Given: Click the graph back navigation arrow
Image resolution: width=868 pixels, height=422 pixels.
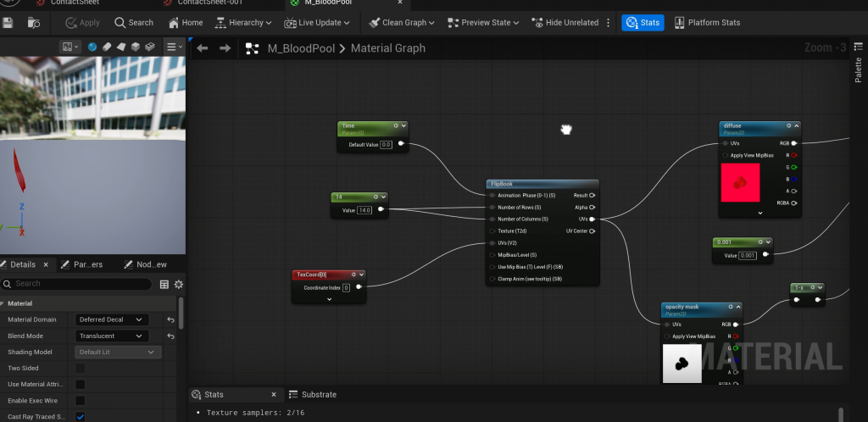Looking at the screenshot, I should (x=202, y=48).
